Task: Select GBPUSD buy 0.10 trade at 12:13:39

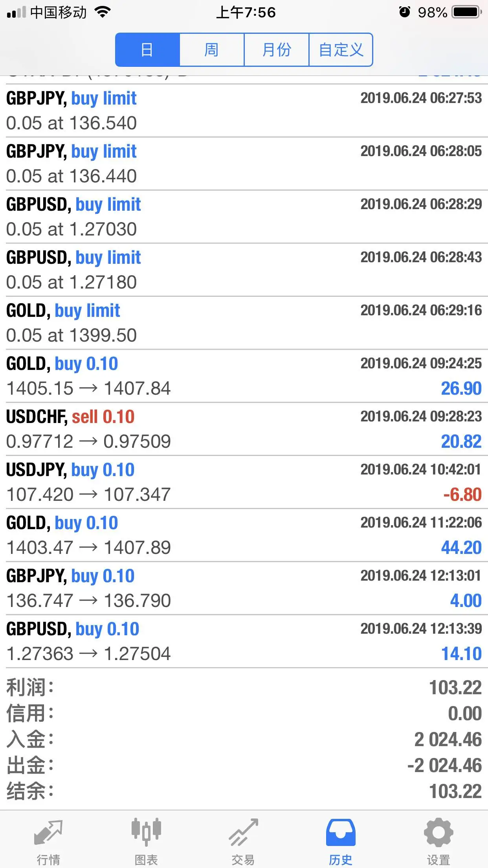Action: click(x=244, y=641)
